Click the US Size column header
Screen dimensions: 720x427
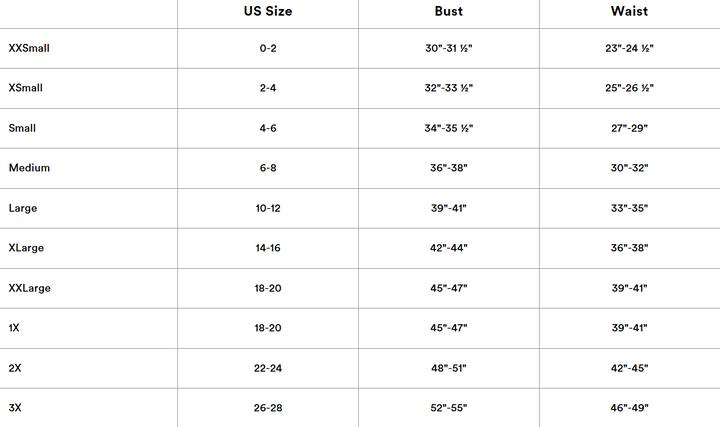[267, 12]
